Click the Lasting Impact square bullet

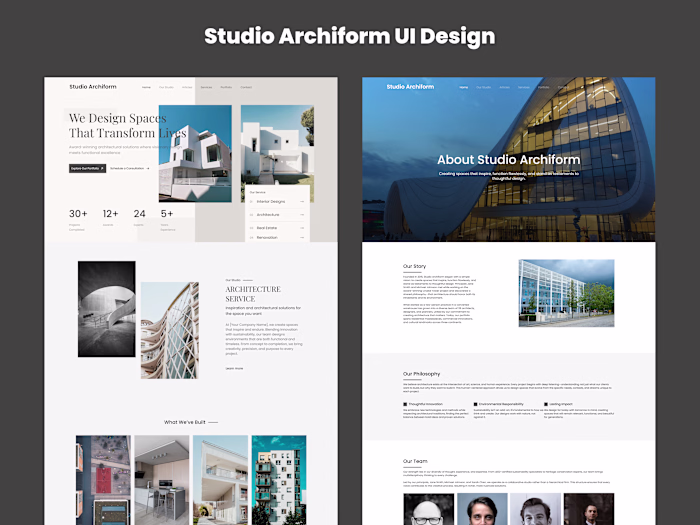[546, 404]
